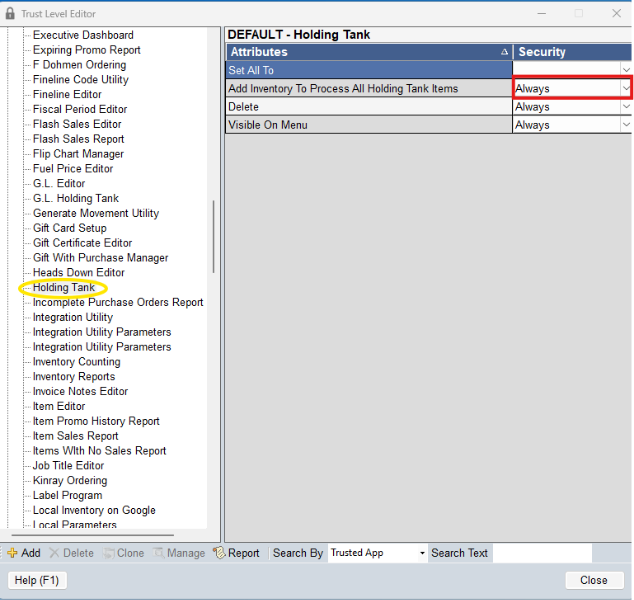Select Inventory Counting in the list
The height and width of the screenshot is (600, 634).
[x=76, y=362]
